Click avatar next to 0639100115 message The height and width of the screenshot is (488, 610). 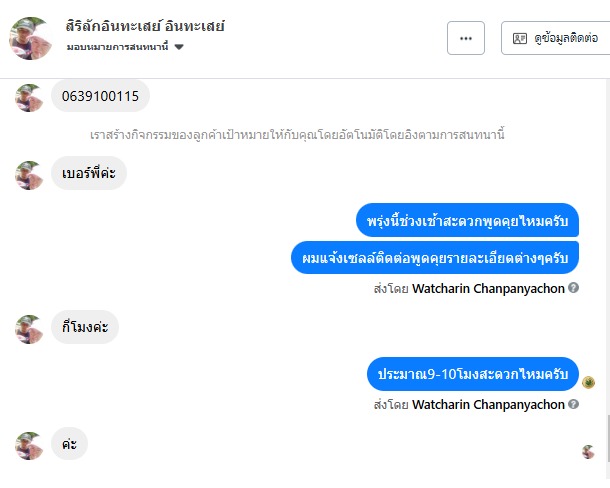click(x=29, y=98)
